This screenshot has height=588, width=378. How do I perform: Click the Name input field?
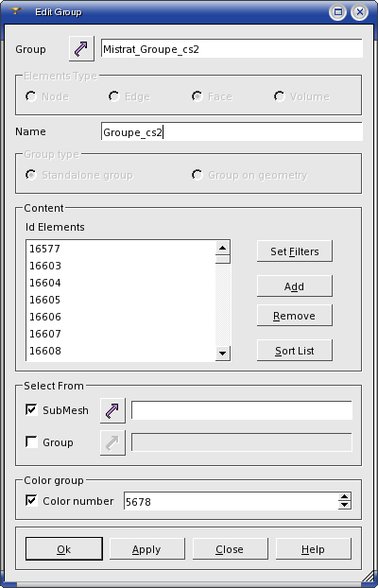(x=232, y=132)
